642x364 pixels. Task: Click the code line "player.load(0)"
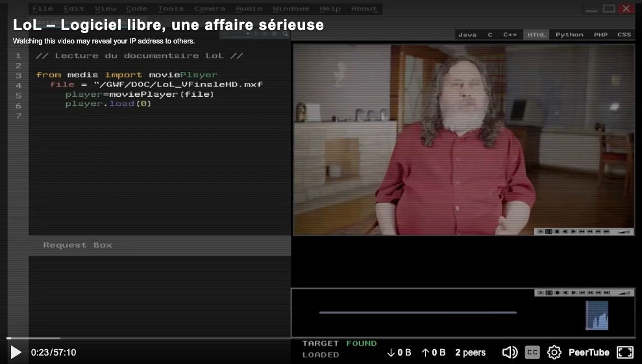coord(108,104)
